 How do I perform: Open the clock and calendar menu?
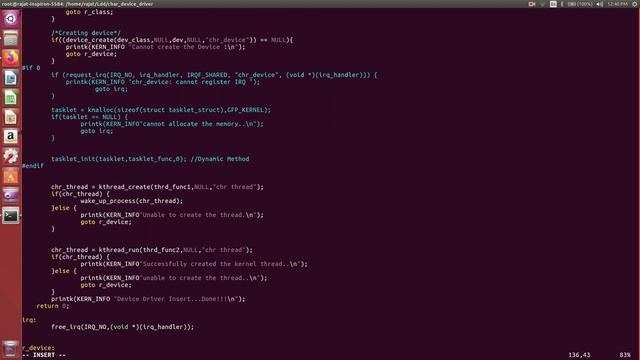618,4
